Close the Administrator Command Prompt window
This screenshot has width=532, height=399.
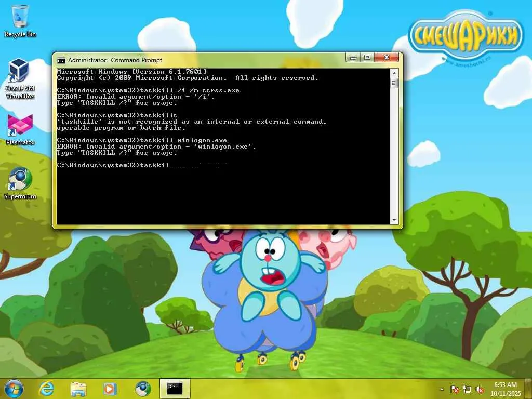pos(387,57)
